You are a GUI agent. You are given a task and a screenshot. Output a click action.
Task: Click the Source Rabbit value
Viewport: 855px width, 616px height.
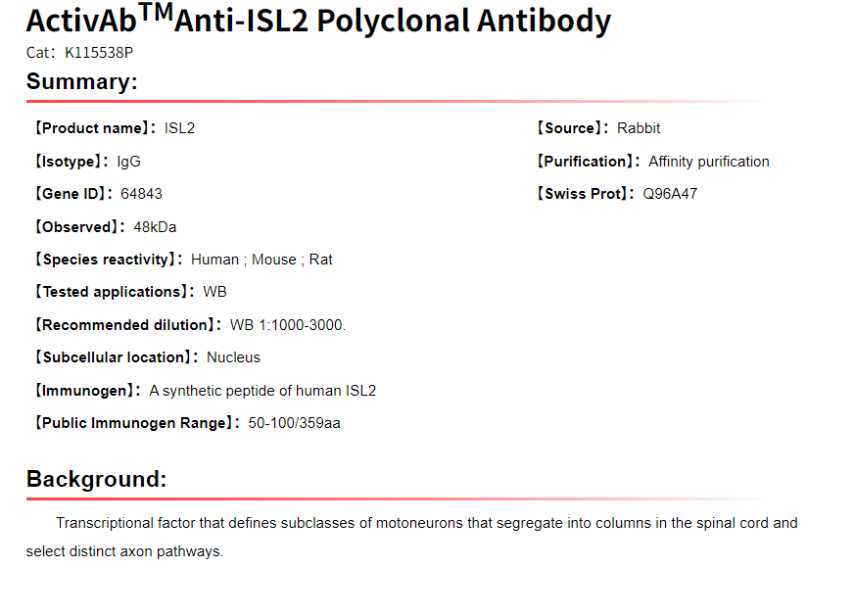[x=639, y=128]
